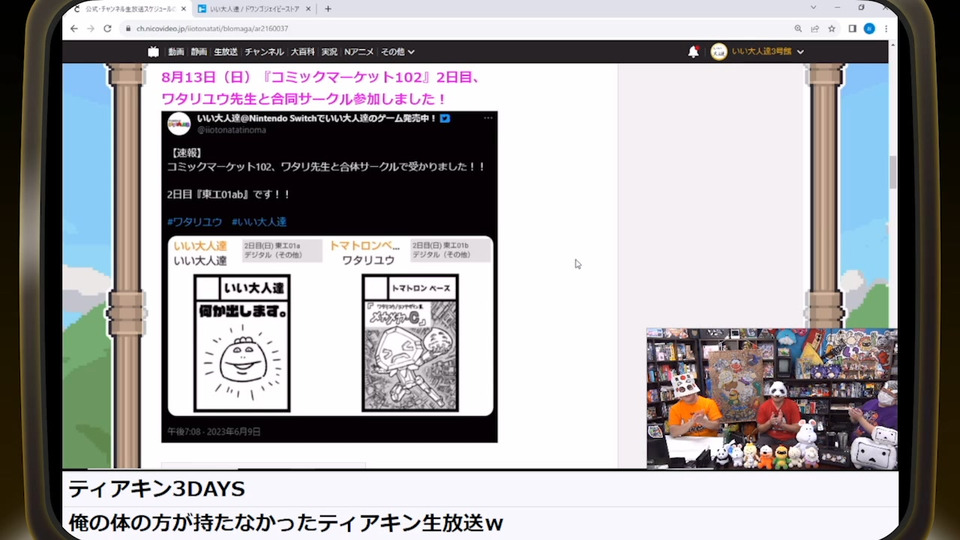Switch to the first browser tab
Screen dimensions: 960x540
click(x=129, y=9)
